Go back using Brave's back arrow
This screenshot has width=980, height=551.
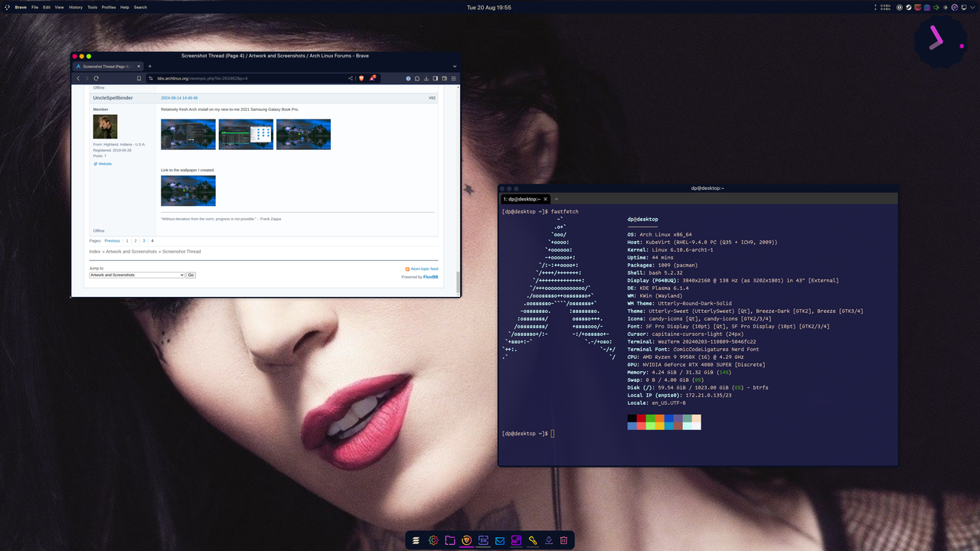(78, 78)
